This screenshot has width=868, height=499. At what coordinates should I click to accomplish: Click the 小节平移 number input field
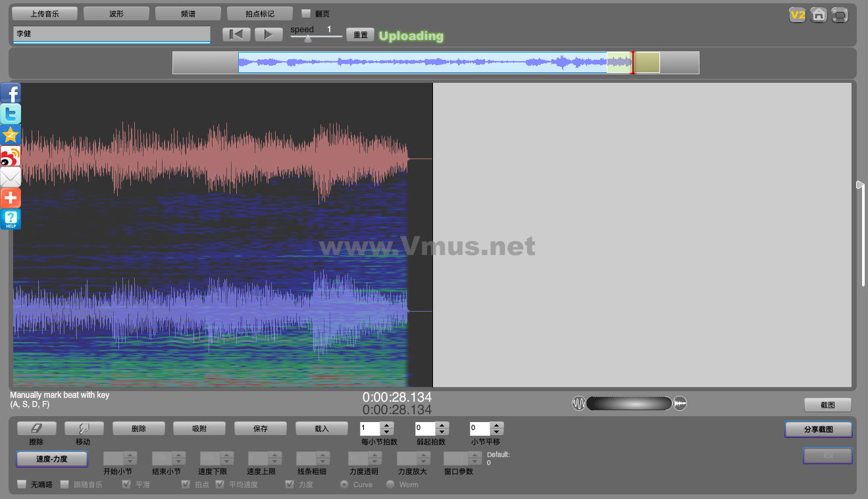(x=480, y=429)
